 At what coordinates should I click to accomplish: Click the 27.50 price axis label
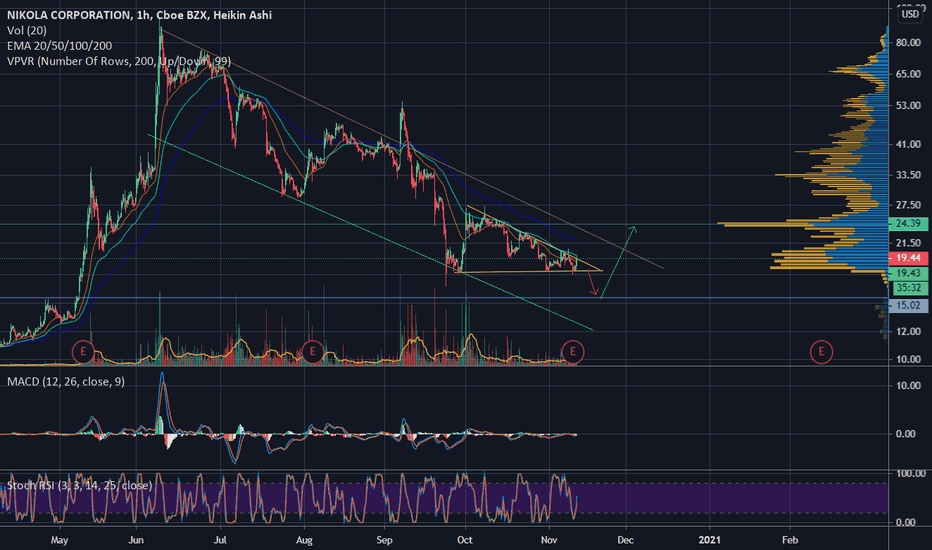[909, 205]
